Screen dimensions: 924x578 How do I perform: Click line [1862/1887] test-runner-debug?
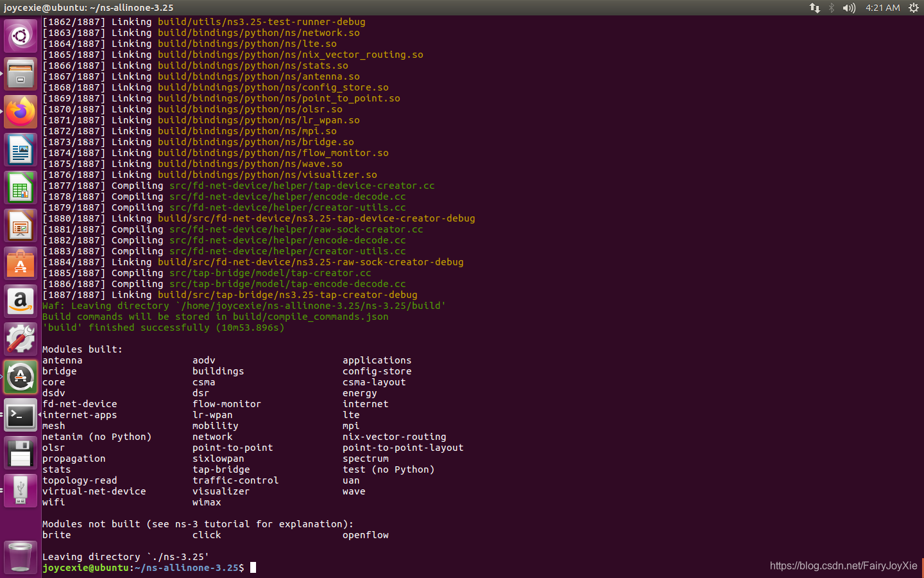(x=204, y=22)
